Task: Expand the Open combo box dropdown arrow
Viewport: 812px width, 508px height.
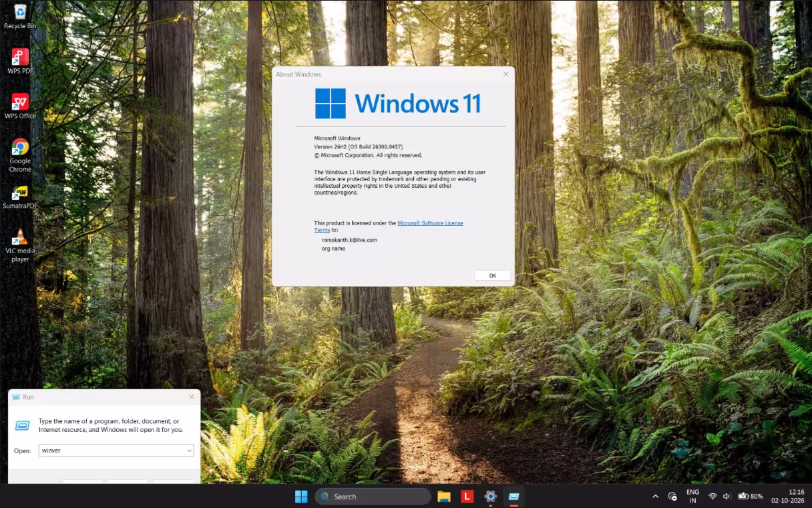Action: [189, 451]
